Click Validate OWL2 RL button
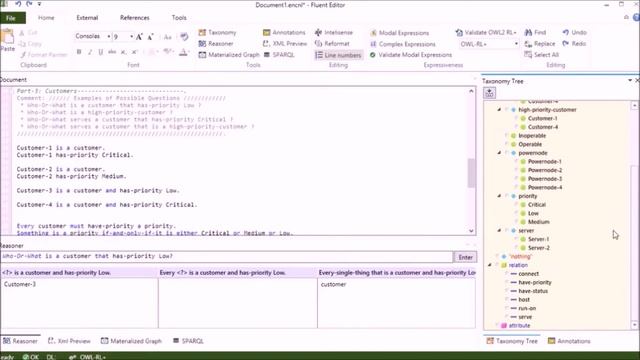Viewport: 640px width, 360px height. click(x=484, y=32)
